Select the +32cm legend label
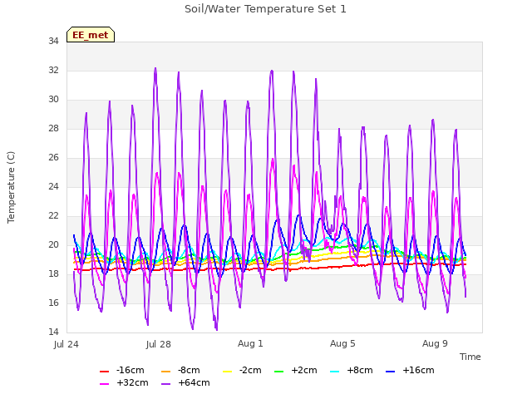 [132, 382]
